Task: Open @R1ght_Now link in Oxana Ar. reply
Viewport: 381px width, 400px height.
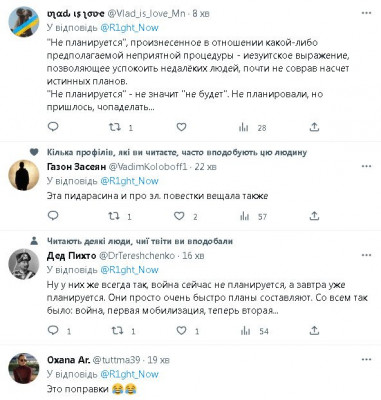Action: click(129, 374)
